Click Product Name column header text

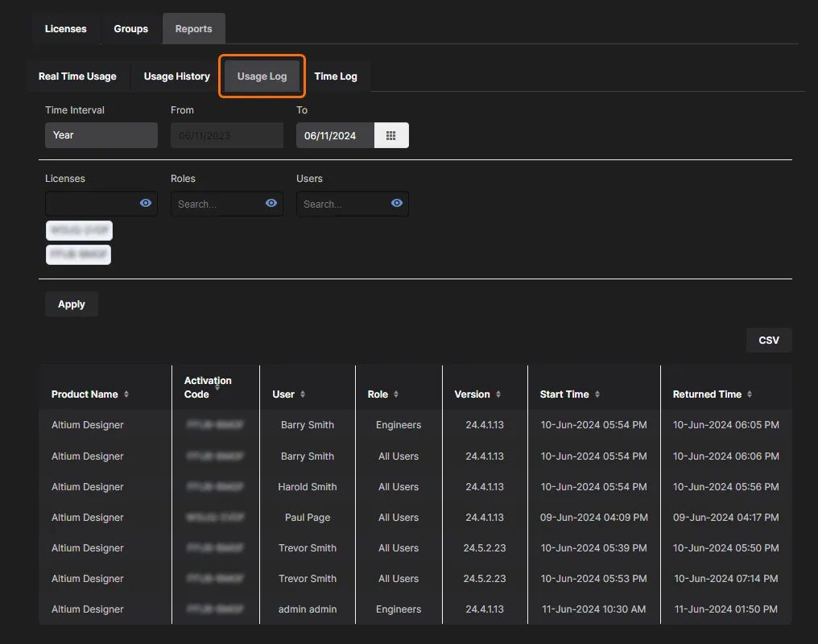(x=85, y=394)
